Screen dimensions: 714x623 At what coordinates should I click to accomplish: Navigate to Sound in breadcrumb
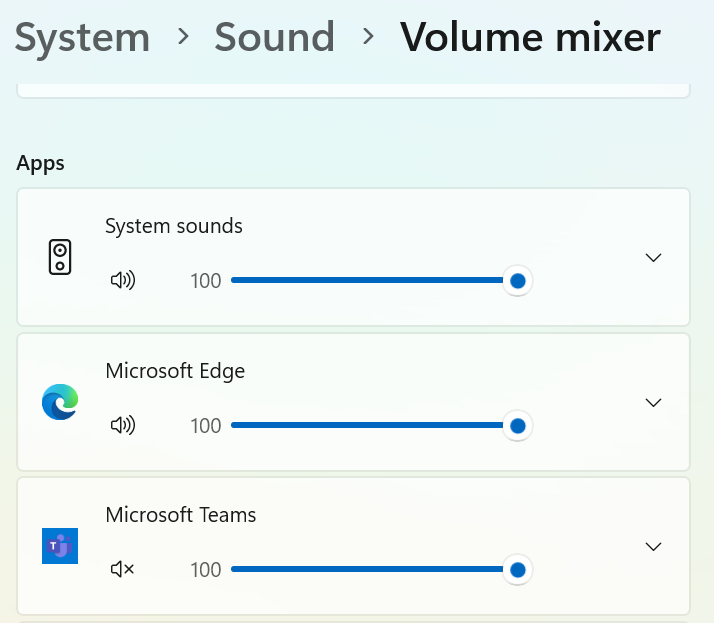tap(275, 37)
